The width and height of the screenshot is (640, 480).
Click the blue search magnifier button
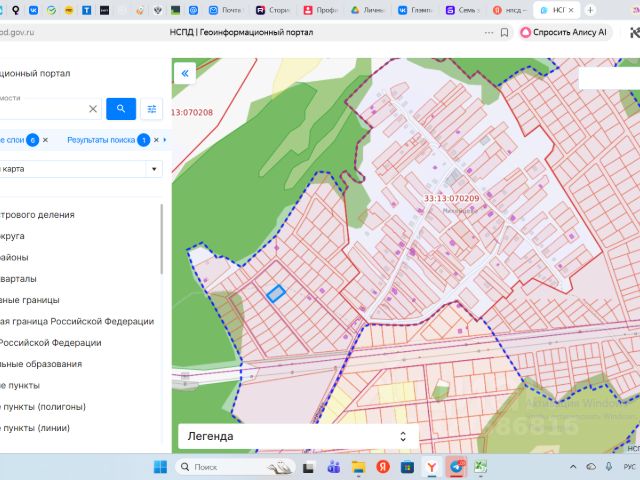tap(120, 108)
